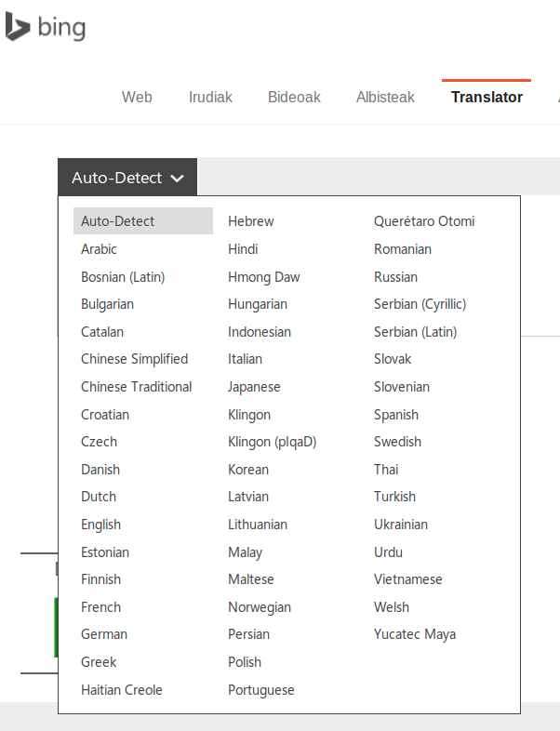Choose Chinese Simplified in the dropdown

click(x=134, y=359)
